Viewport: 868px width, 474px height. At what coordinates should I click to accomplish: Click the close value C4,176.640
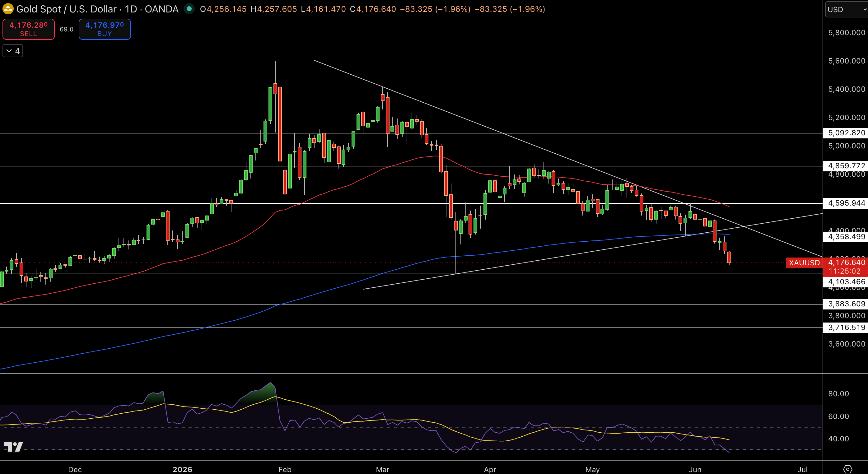tap(373, 9)
